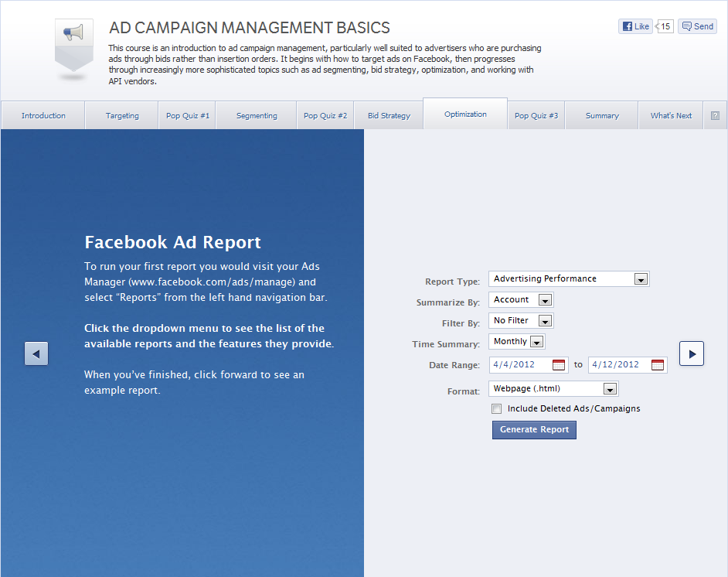Open the Pop Quiz #1 tab
The height and width of the screenshot is (577, 728).
click(x=188, y=115)
